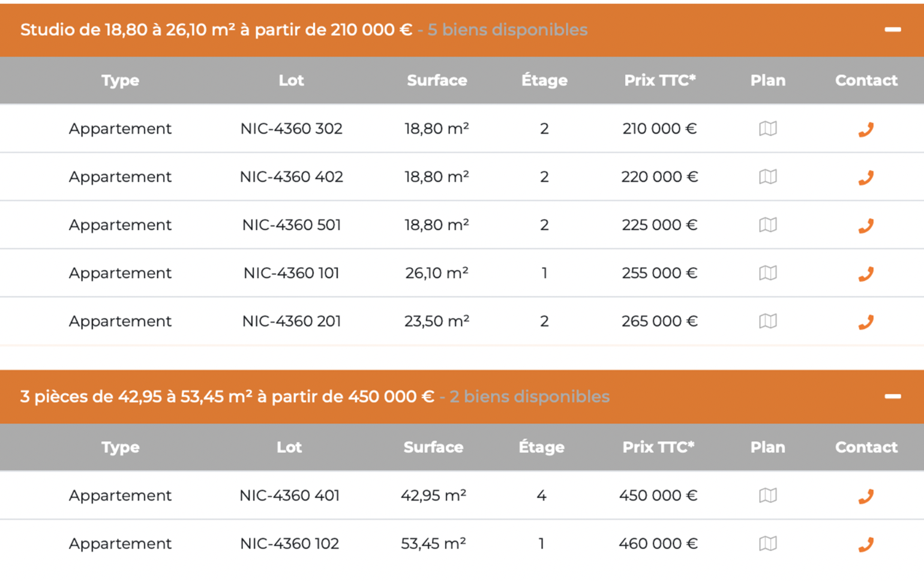Collapse the Studio listings section
Screen dimensions: 924x581
click(x=892, y=29)
